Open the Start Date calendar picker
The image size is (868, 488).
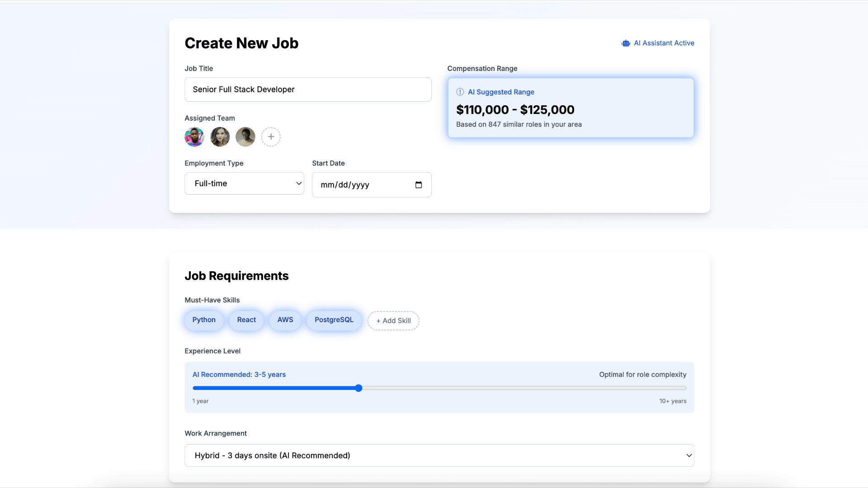(x=418, y=185)
